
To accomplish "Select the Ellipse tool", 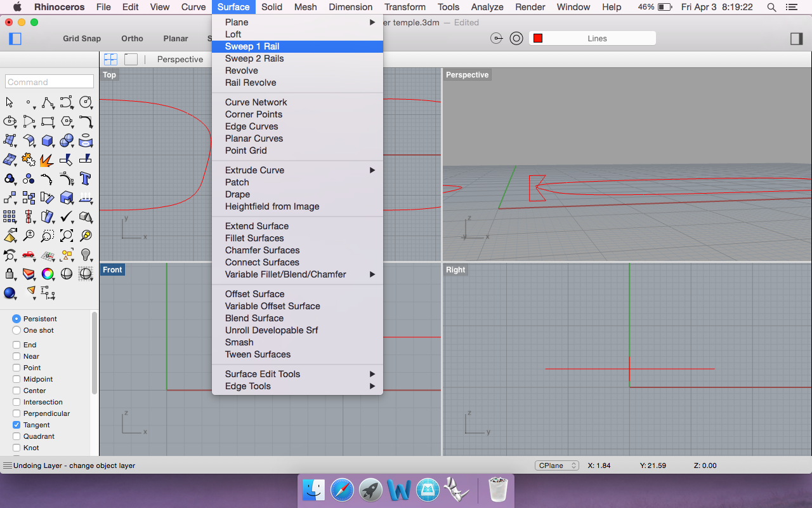I will (x=10, y=121).
